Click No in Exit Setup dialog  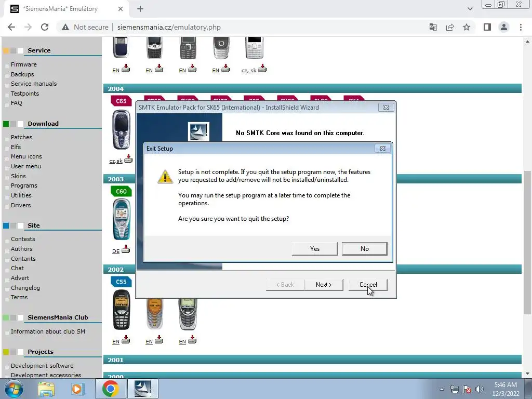364,249
